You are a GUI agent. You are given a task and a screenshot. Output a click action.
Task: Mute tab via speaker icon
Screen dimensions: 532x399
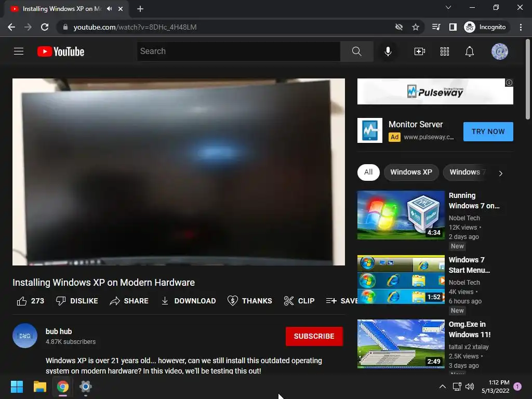pos(109,9)
